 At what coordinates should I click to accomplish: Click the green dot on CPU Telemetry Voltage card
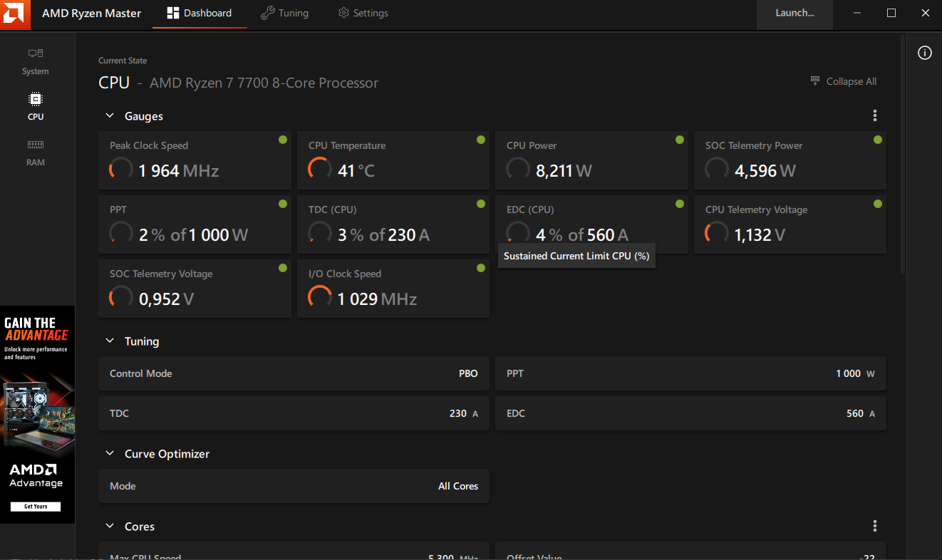tap(878, 204)
